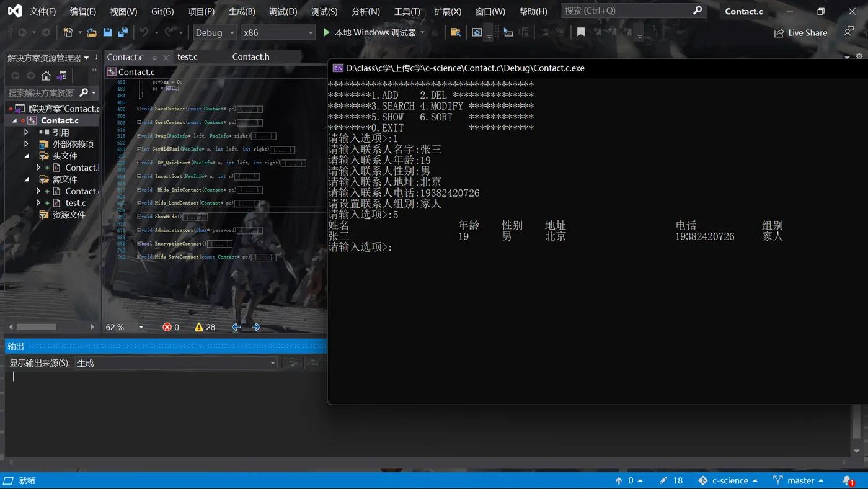Click the red errors indicator showing 0

(171, 327)
